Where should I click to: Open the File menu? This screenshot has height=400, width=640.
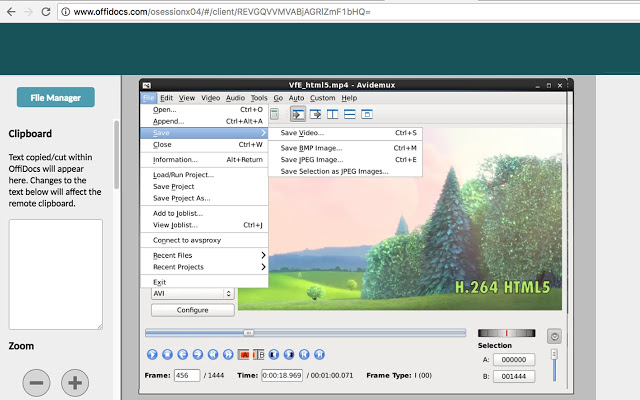tap(149, 98)
